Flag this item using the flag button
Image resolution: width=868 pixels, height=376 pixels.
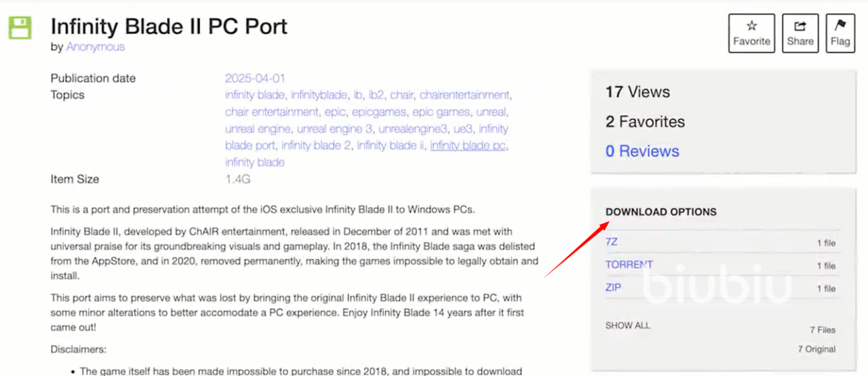pyautogui.click(x=840, y=33)
